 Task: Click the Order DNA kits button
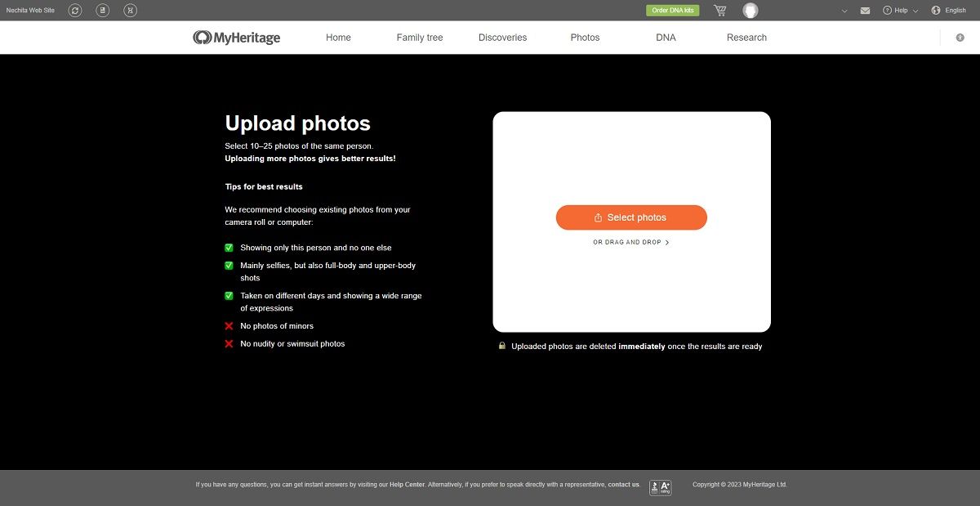672,10
